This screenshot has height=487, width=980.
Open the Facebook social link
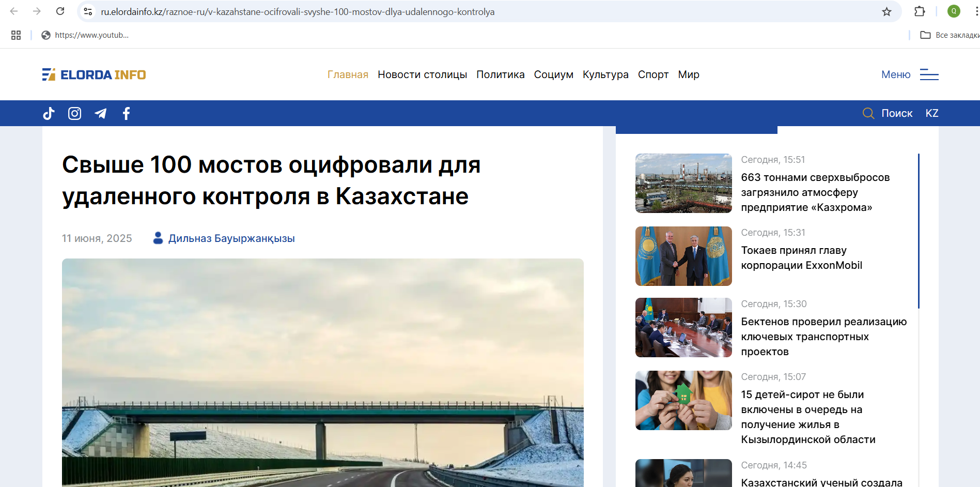pyautogui.click(x=127, y=113)
